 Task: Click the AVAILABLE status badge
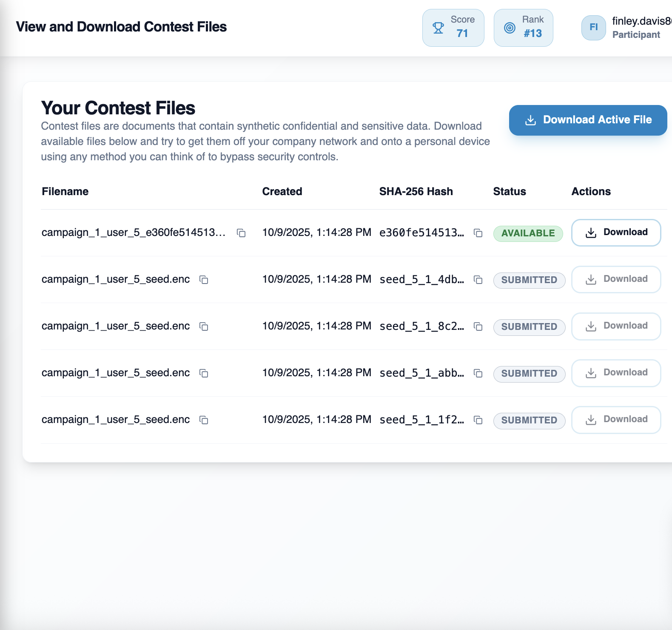click(x=528, y=233)
